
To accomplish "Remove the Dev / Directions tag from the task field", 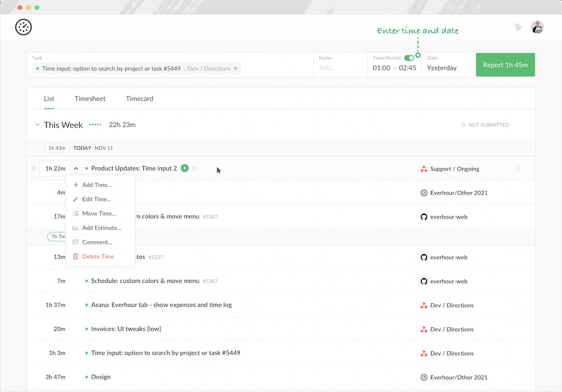I will point(235,69).
